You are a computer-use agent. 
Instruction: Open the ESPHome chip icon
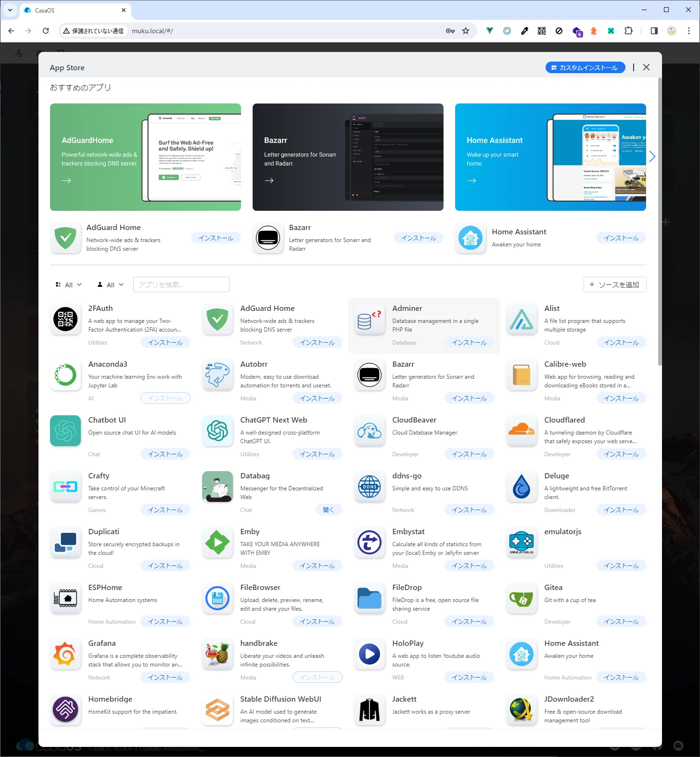coord(65,598)
